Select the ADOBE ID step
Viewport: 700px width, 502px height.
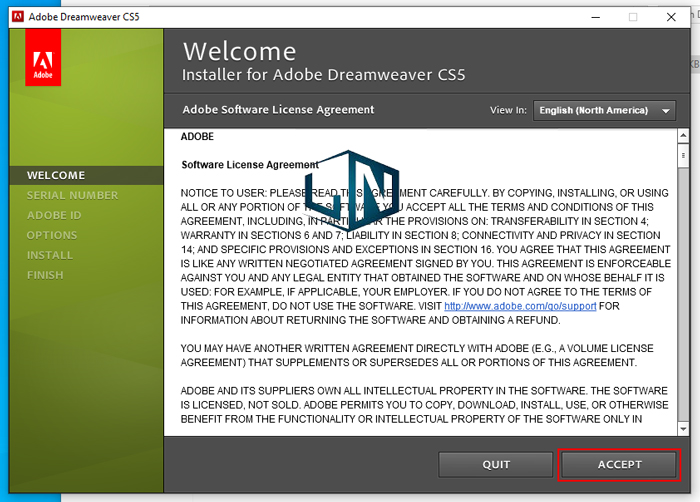coord(54,215)
